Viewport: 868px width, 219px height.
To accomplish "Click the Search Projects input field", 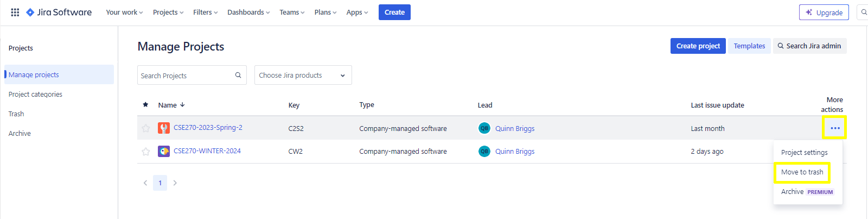I will [186, 76].
